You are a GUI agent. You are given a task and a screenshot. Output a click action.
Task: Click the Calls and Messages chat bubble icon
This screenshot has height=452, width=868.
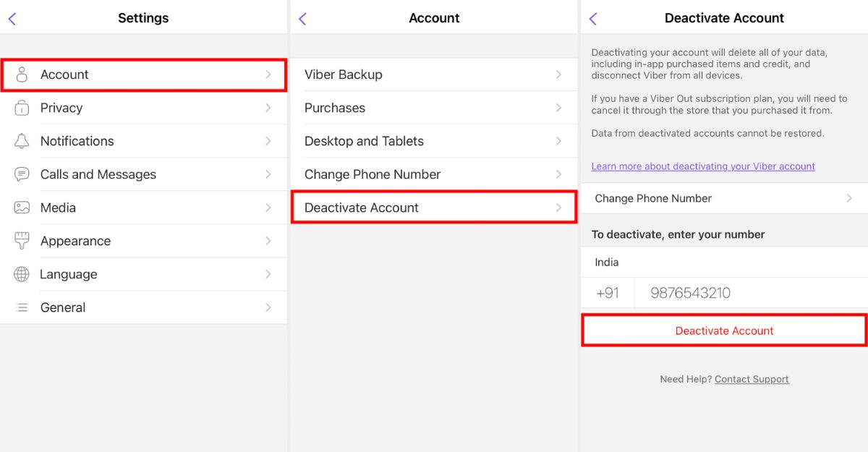coord(22,174)
